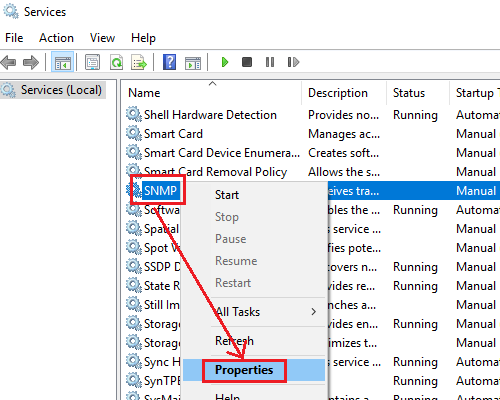
Task: Click the Restart Service toolbar icon
Action: [293, 62]
